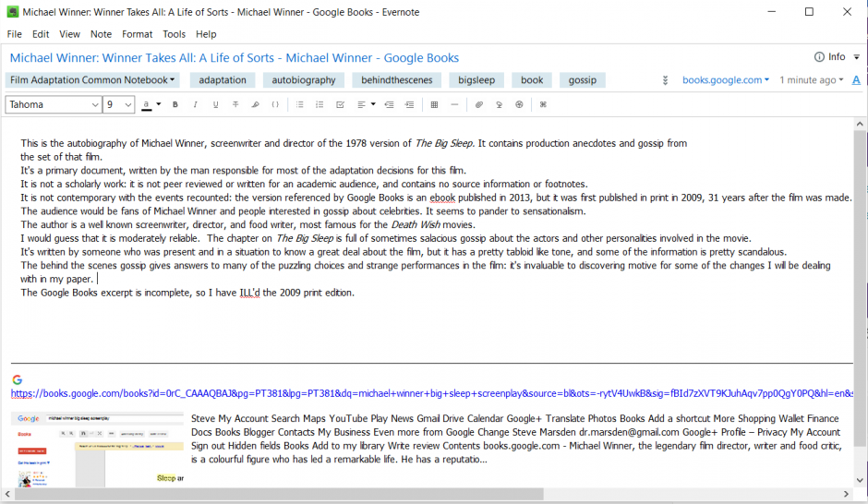Open the File menu
868x504 pixels.
pos(15,34)
